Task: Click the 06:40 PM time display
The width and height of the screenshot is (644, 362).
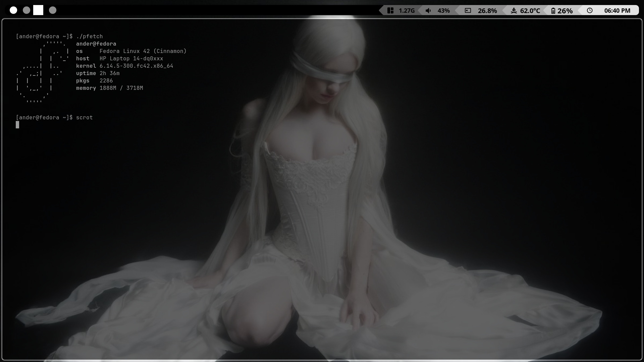Action: pyautogui.click(x=617, y=11)
